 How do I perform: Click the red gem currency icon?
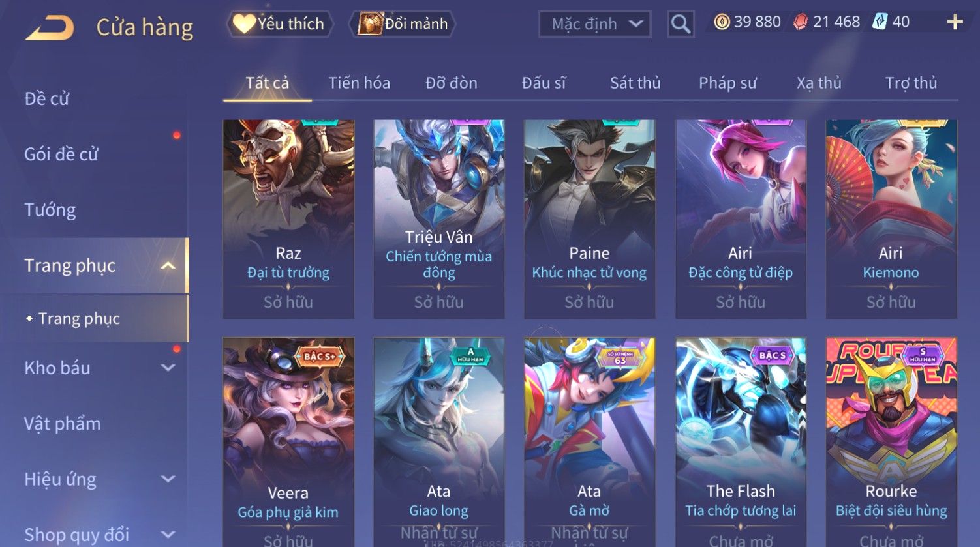point(801,22)
